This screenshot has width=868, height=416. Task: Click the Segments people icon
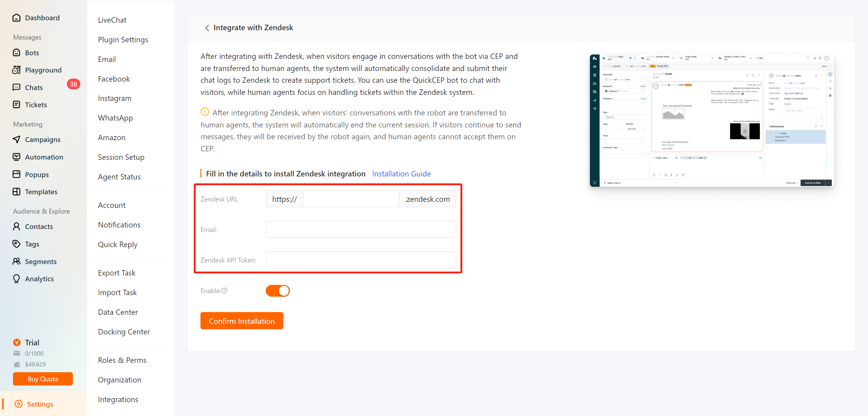(16, 261)
